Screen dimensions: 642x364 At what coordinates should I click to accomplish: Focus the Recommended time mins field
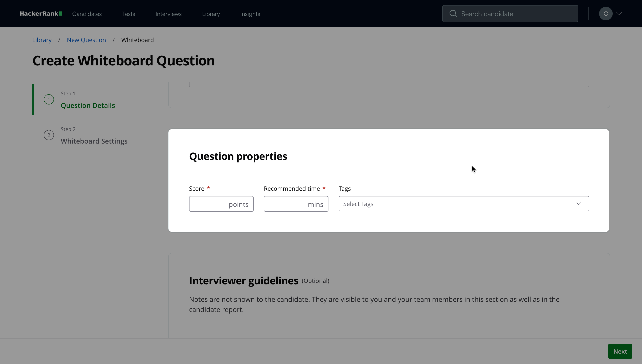click(x=285, y=204)
